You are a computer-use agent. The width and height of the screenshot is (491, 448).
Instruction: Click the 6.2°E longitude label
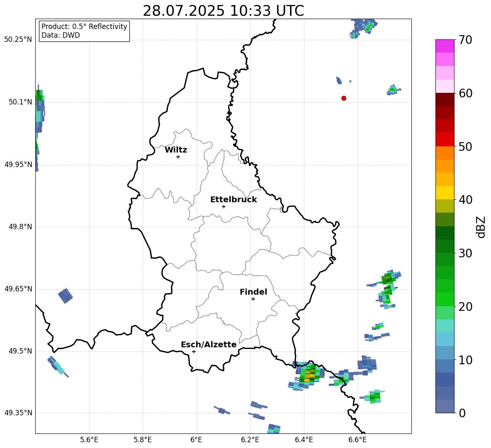250,440
